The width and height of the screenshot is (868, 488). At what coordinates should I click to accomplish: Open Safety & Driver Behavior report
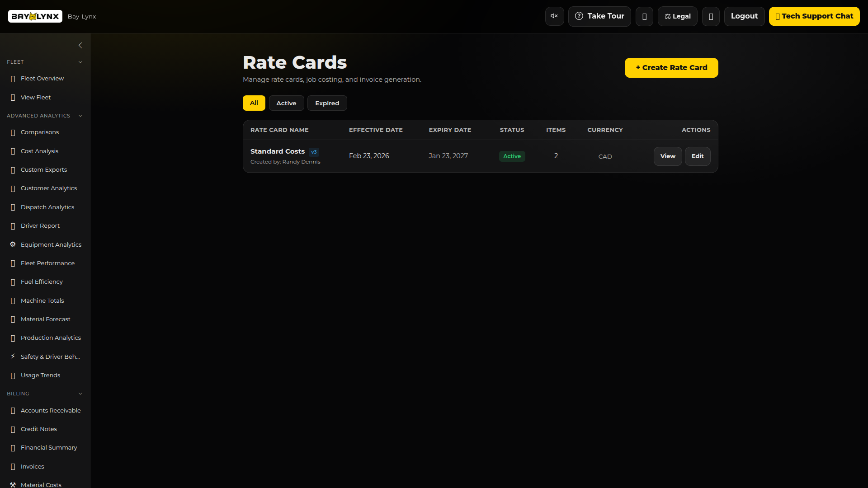[50, 357]
